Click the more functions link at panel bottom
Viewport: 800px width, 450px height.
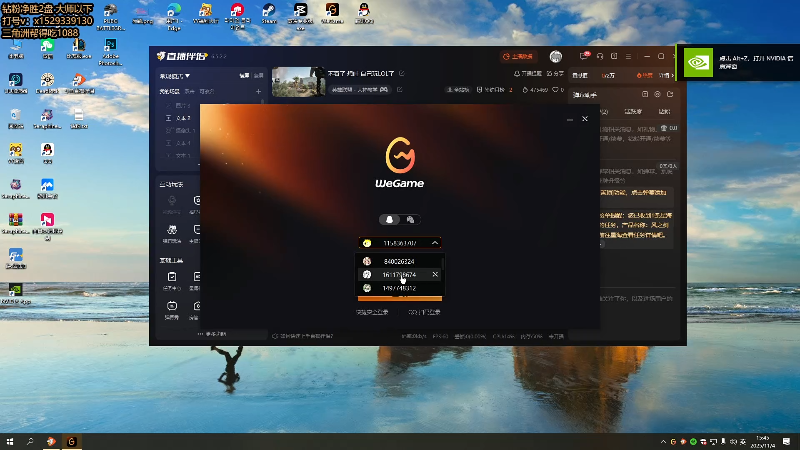[x=212, y=334]
